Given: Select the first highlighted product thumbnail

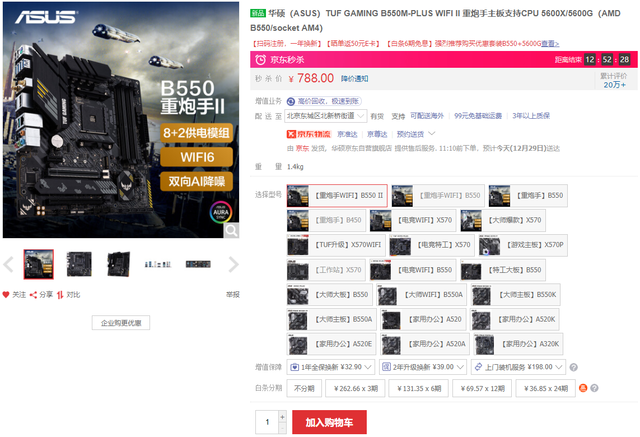Looking at the screenshot, I should pos(38,264).
